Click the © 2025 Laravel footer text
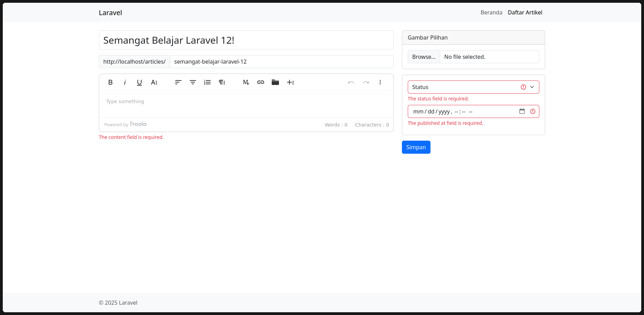This screenshot has width=644, height=315. click(x=118, y=303)
